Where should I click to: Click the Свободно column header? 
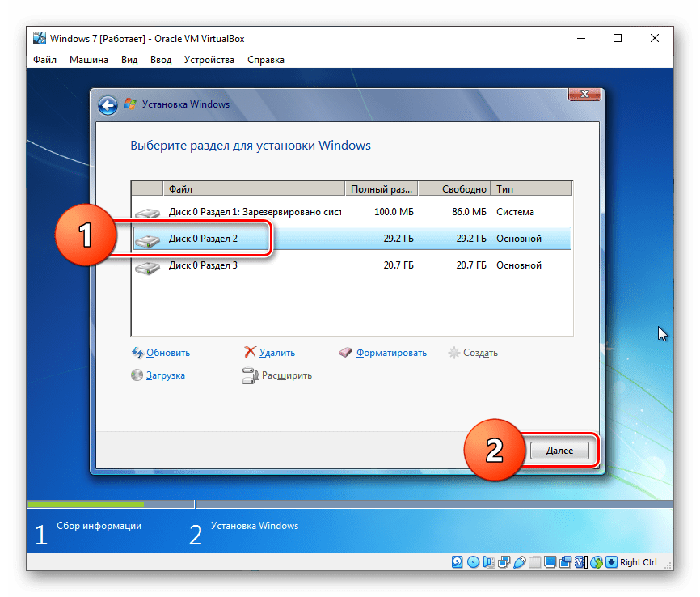pos(454,189)
